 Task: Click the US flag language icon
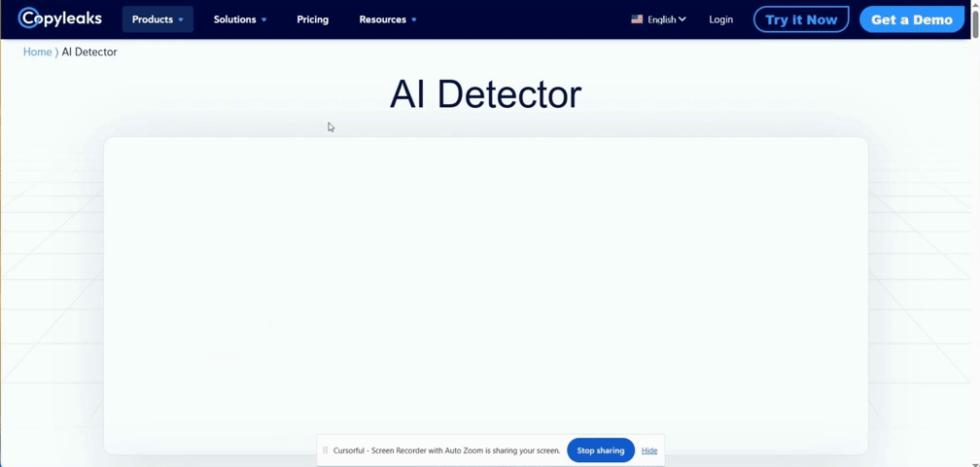pyautogui.click(x=637, y=19)
